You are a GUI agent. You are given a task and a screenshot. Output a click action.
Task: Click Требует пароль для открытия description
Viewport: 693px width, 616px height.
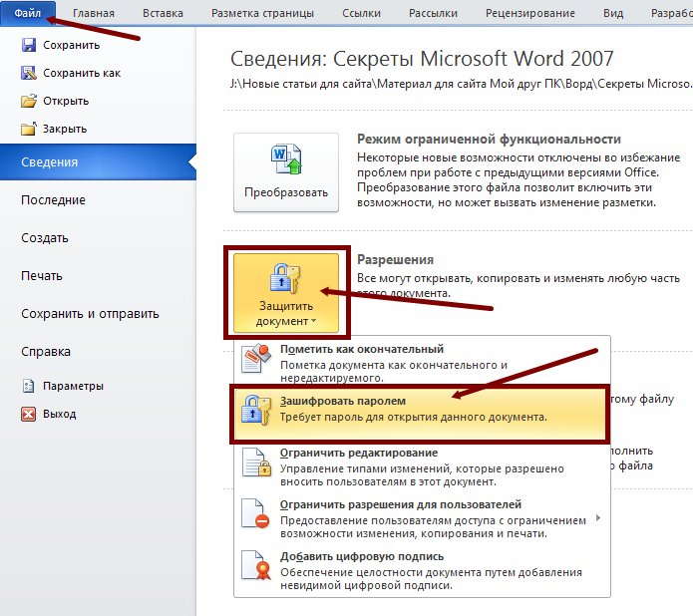(414, 417)
